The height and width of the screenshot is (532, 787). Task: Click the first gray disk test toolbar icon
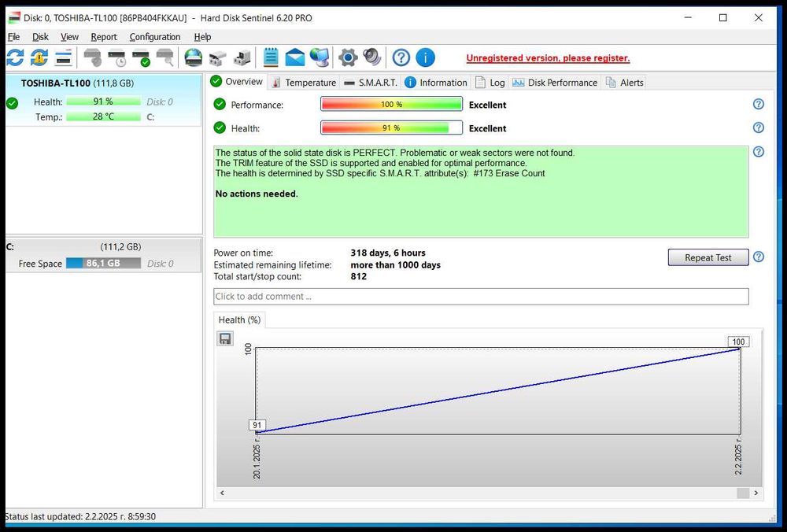click(x=92, y=57)
